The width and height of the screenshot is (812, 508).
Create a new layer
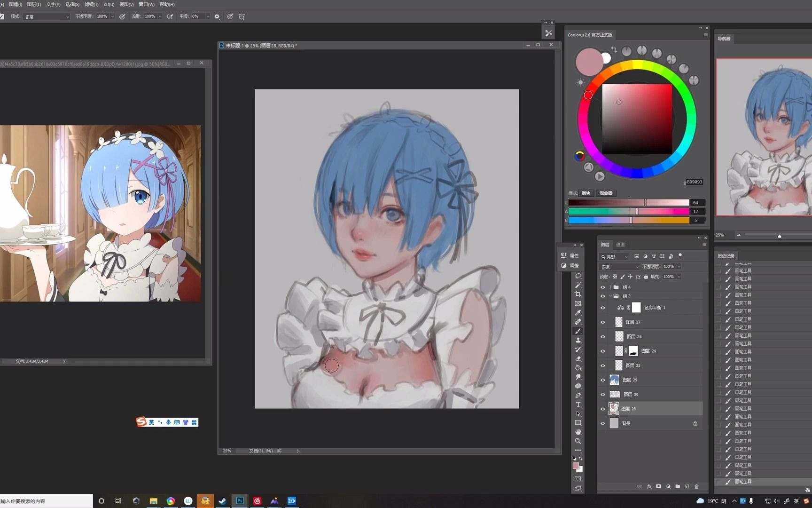687,486
